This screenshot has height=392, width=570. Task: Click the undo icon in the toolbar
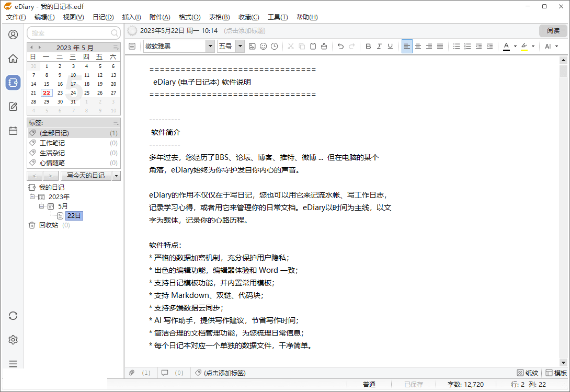tap(340, 46)
